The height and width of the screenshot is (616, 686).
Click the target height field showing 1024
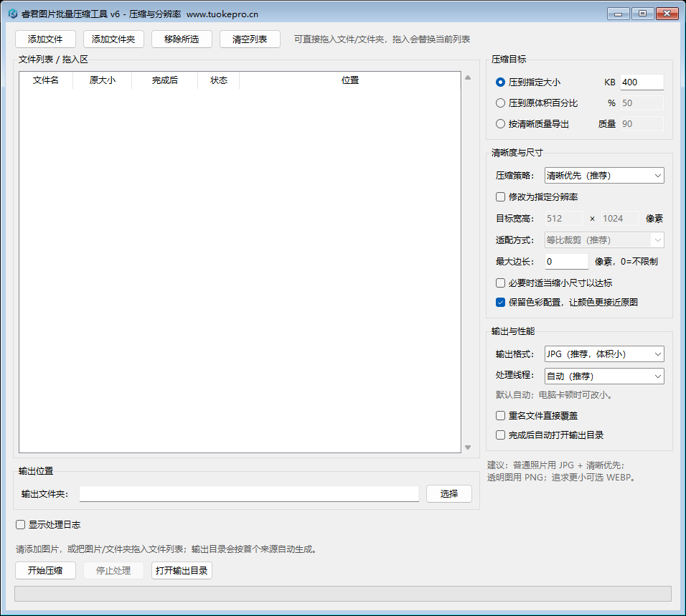[620, 219]
